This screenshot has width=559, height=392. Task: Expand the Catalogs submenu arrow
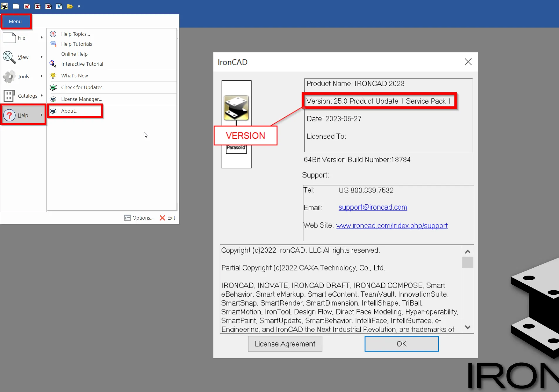(41, 96)
